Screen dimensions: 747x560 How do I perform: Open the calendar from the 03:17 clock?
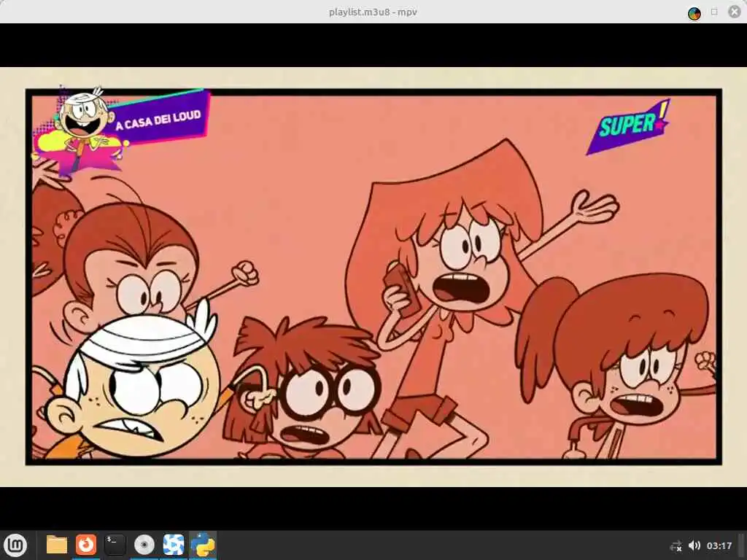tap(719, 545)
